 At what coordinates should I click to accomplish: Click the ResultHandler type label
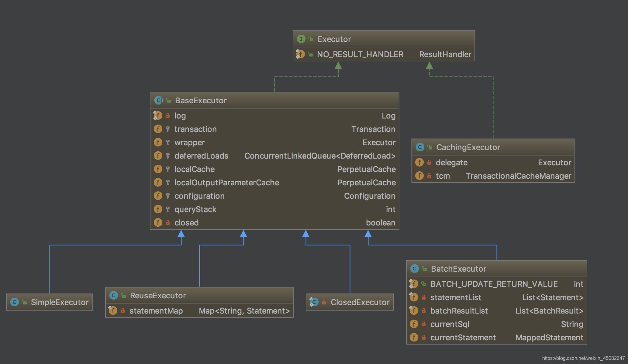coord(445,54)
